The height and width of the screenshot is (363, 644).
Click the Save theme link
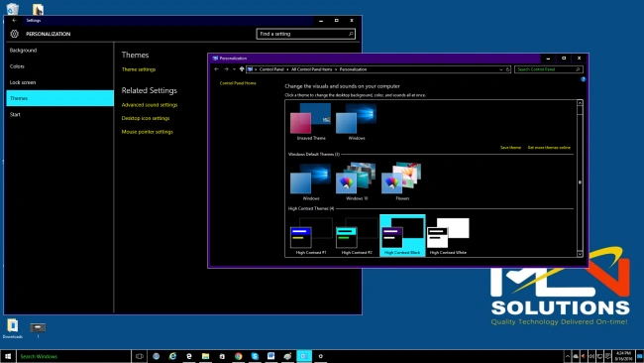point(510,147)
